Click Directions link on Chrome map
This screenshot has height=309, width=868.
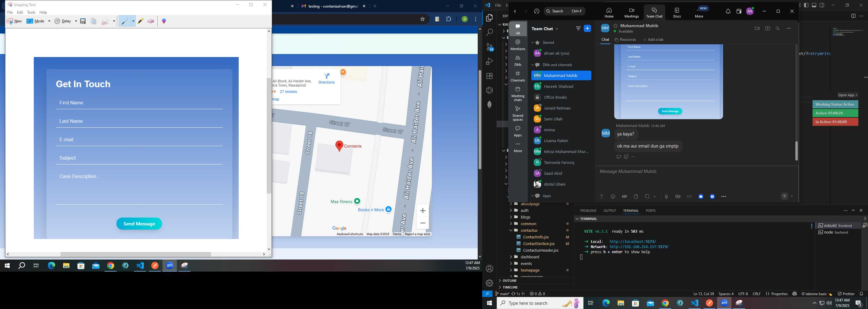tap(326, 78)
